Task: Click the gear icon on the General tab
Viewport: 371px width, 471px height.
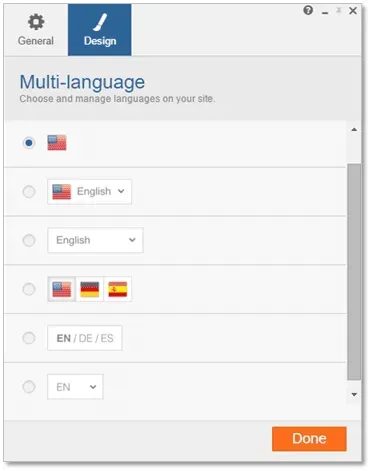Action: (36, 22)
